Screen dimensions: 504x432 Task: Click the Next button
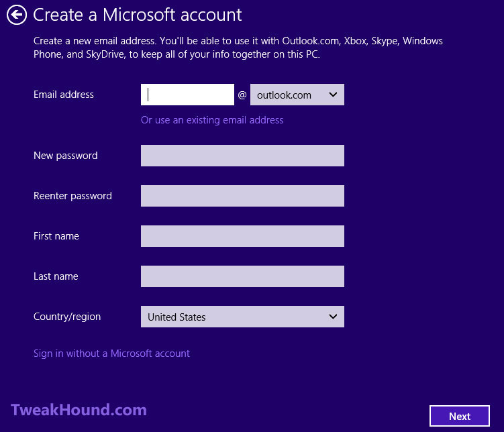[460, 417]
